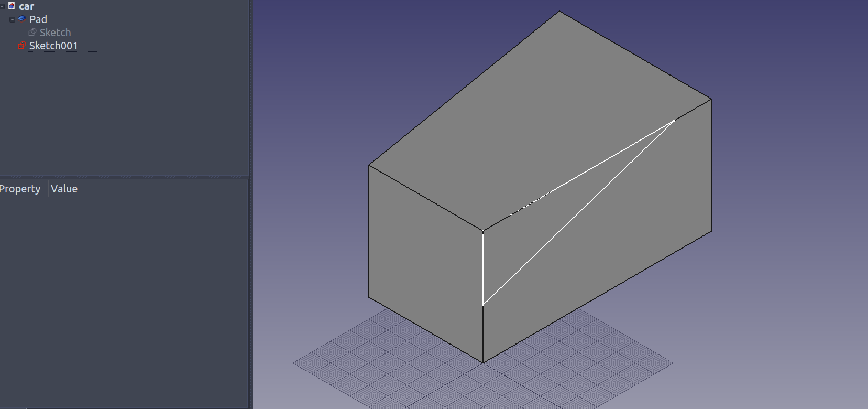
Task: Click the red Sketch001 icon
Action: (22, 46)
